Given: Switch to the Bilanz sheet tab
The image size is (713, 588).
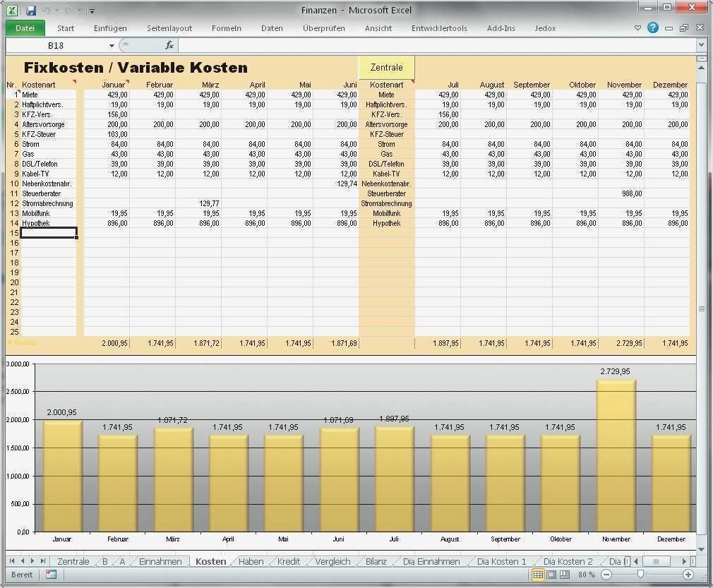Looking at the screenshot, I should (x=376, y=561).
